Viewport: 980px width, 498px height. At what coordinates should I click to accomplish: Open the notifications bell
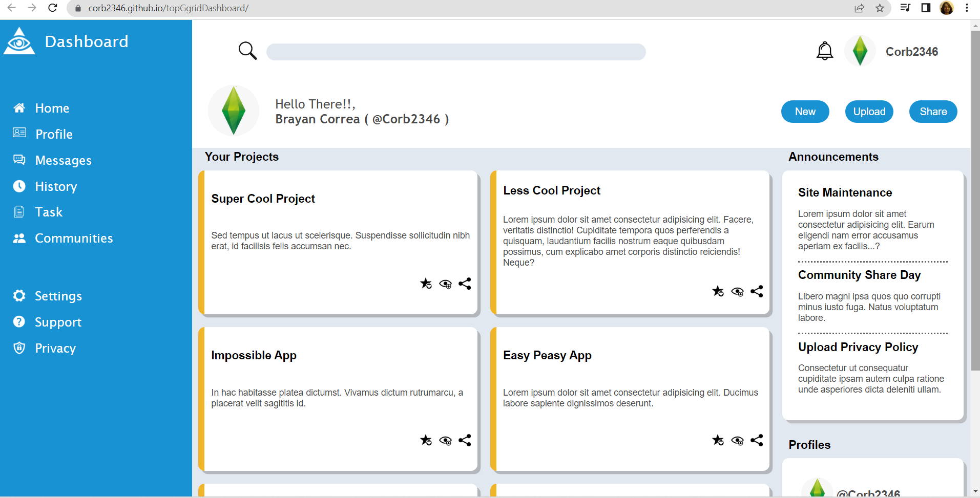[824, 51]
